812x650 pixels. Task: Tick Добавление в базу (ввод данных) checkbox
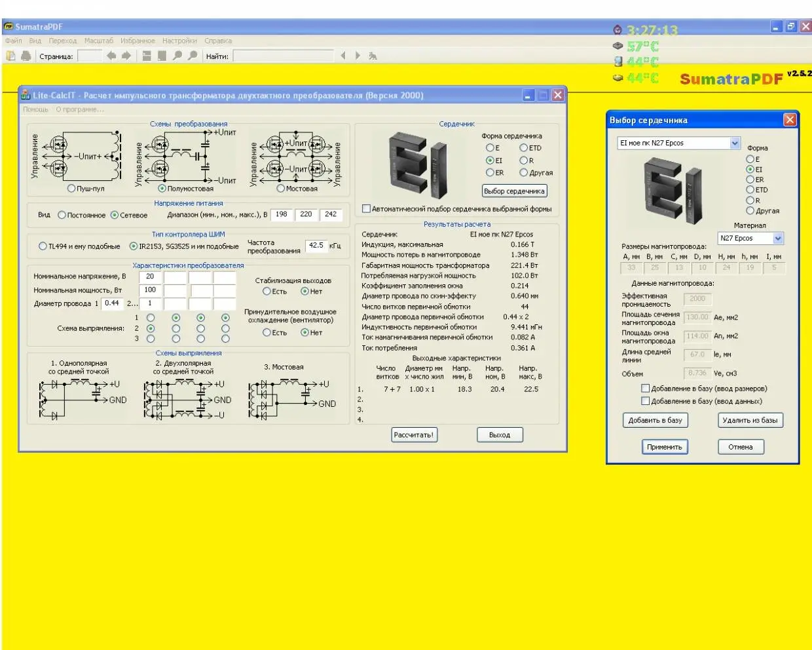[x=645, y=401]
